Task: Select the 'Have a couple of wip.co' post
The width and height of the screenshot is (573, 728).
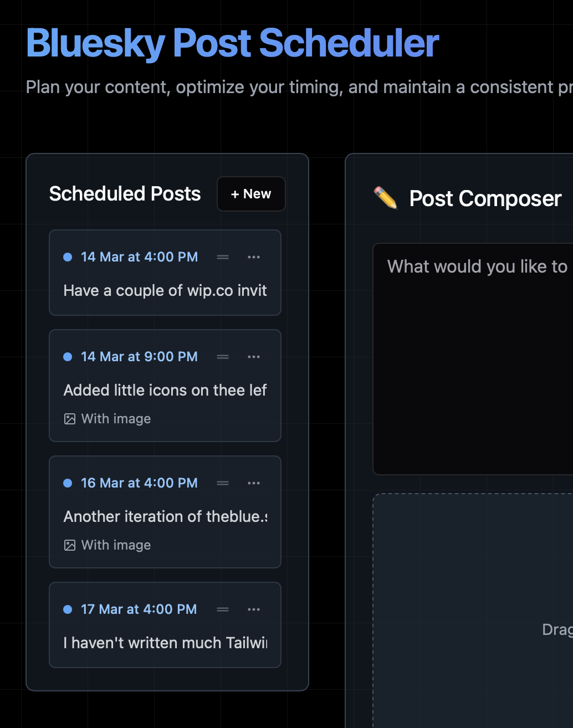Action: pos(165,273)
